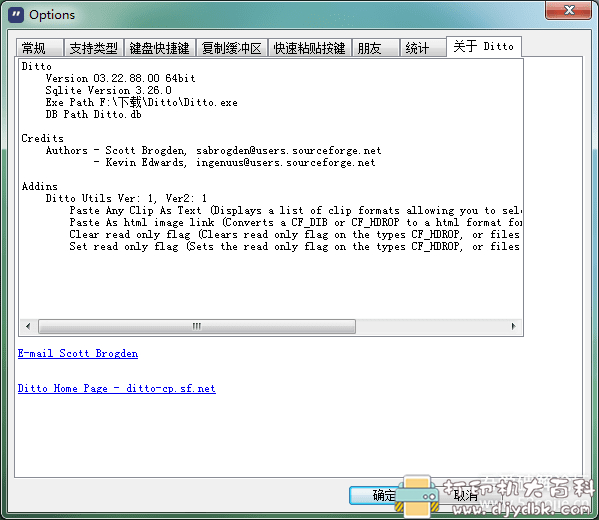Click the Version 03.22.88.00 64bit line
599x520 pixels.
click(x=120, y=78)
